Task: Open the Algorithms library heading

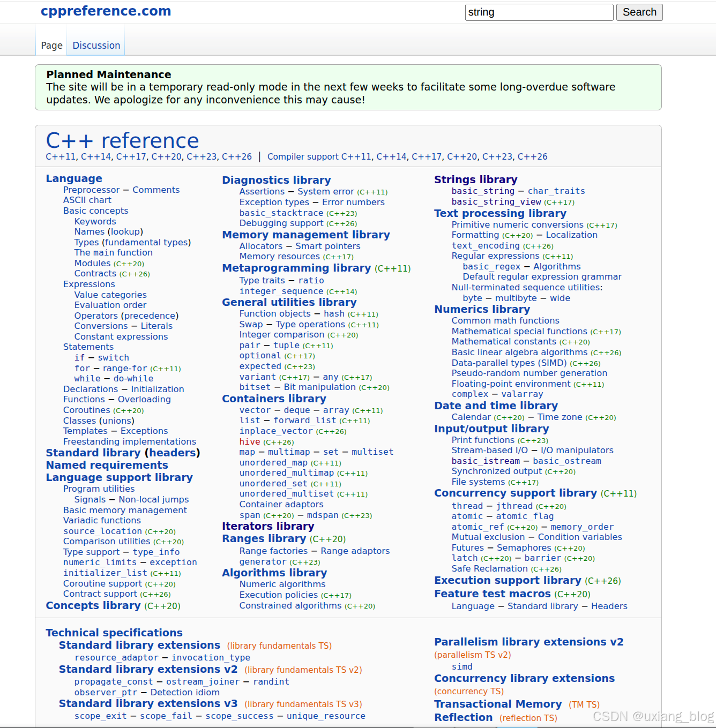Action: (x=274, y=573)
